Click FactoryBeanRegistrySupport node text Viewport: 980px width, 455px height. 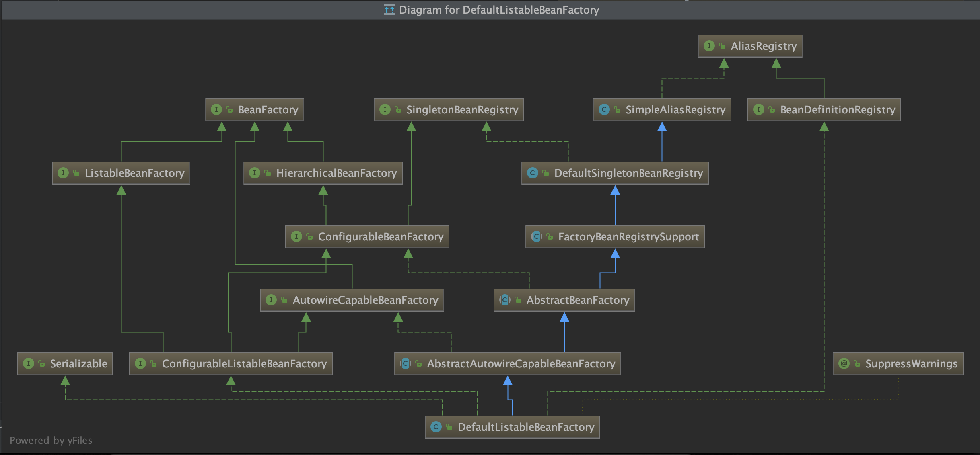coord(628,237)
